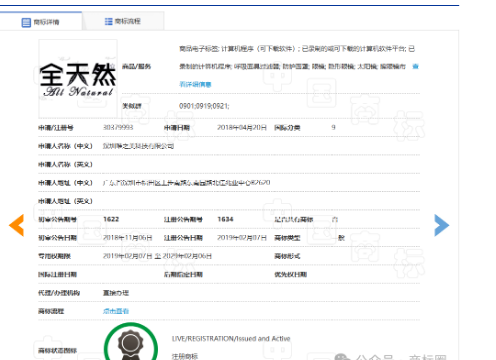Click the blue next-record arrow
Viewport: 496px width, 360px height.
point(442,225)
